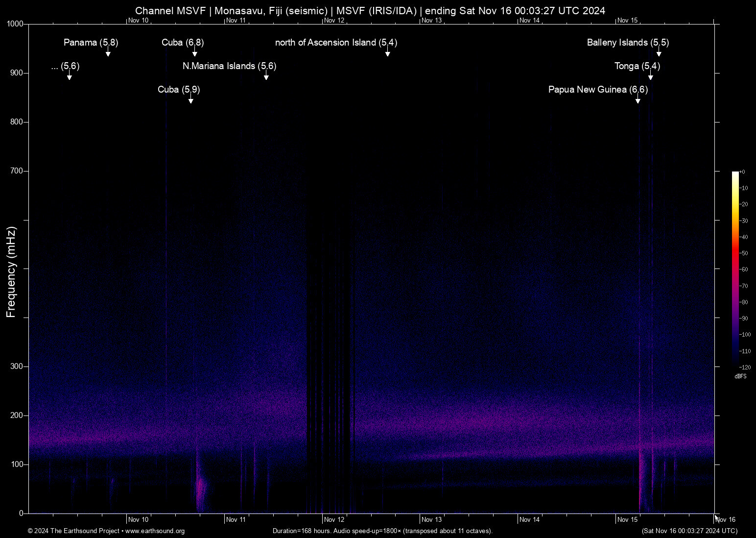Screen dimensions: 756x538
Task: Select the Nov 12 date label on bottom axis
Action: point(335,519)
